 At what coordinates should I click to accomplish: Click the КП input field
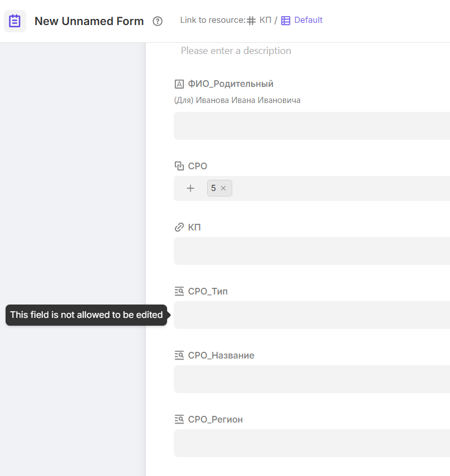[312, 251]
